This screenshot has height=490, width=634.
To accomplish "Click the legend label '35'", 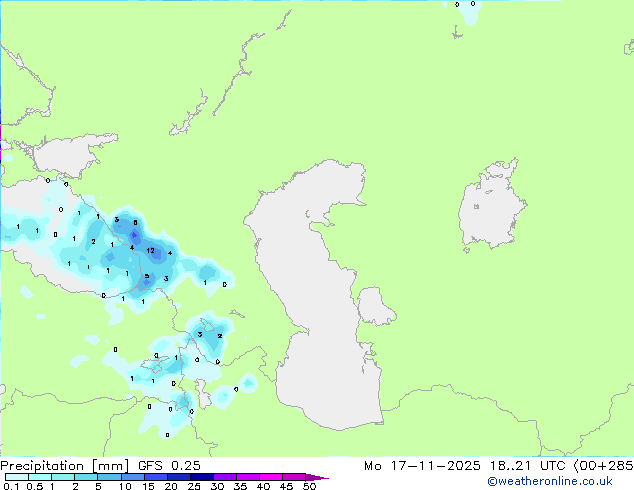I will pyautogui.click(x=240, y=486).
